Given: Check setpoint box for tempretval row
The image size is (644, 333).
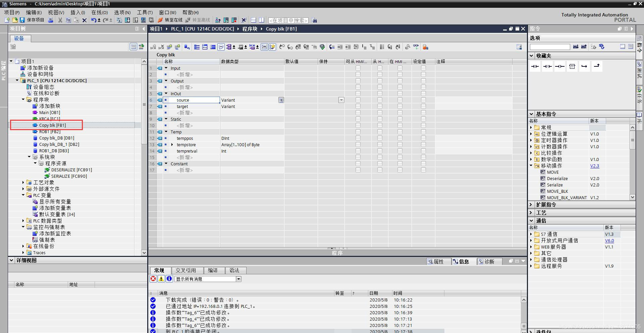Looking at the screenshot, I should [423, 151].
